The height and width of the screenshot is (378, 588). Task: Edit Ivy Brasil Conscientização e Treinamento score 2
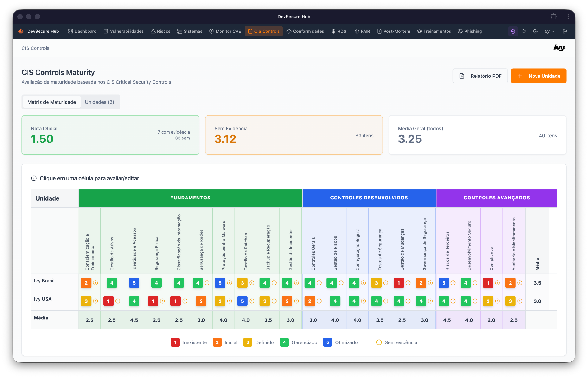pos(86,283)
